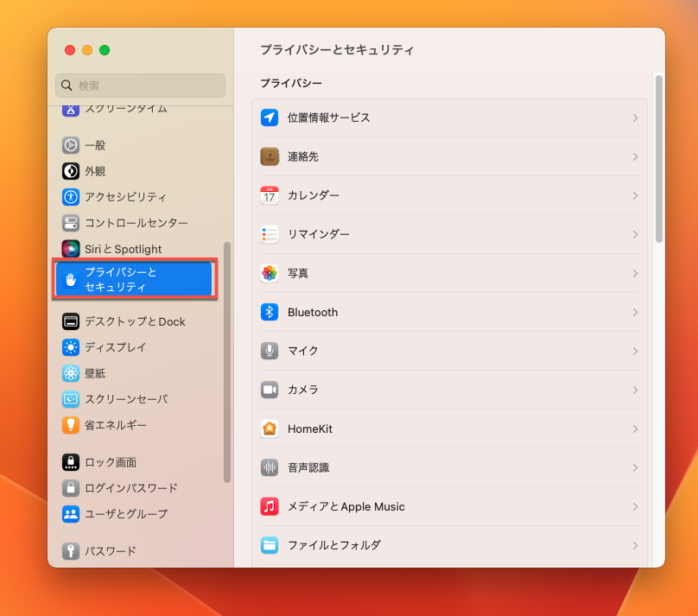Open 一般 in the sidebar
The image size is (698, 616).
95,145
